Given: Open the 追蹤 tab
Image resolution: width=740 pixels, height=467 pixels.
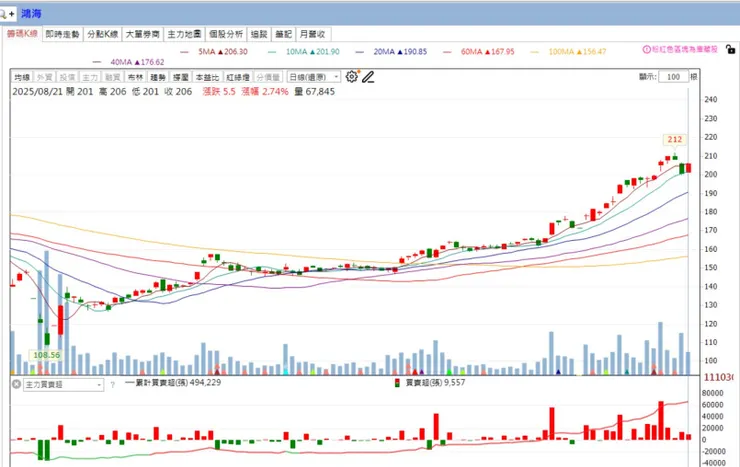Looking at the screenshot, I should point(259,34).
